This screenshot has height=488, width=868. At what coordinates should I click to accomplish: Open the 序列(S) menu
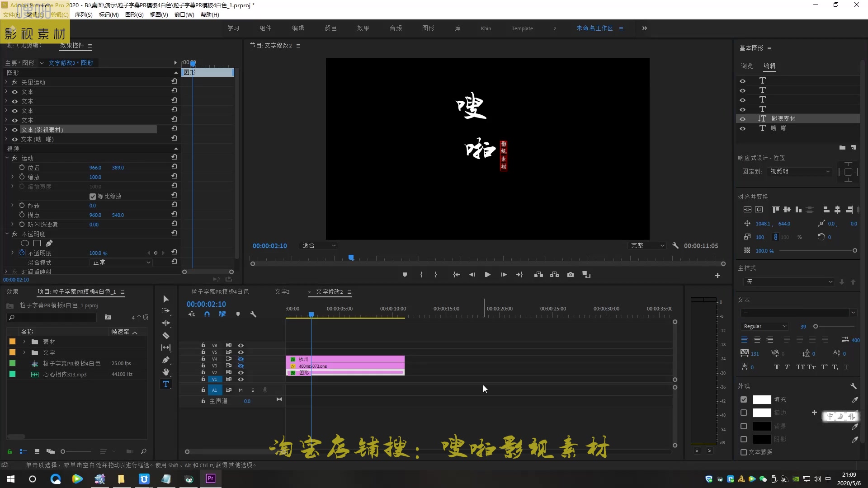[83, 14]
